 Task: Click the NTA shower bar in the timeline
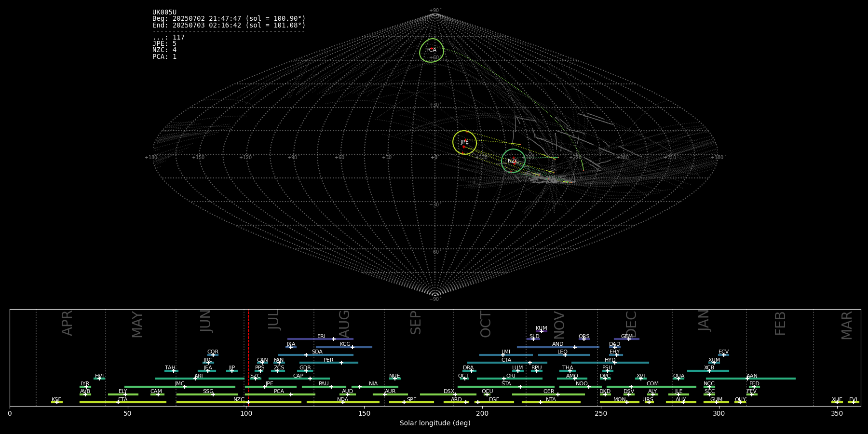551,402
